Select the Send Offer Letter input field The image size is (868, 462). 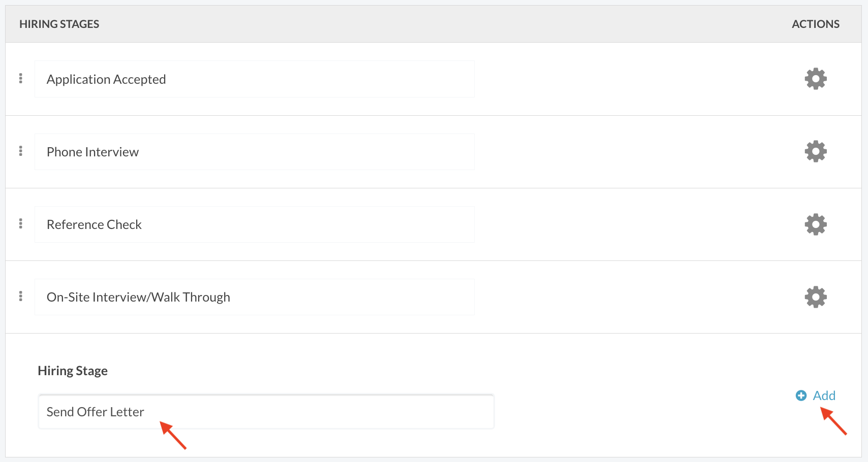click(x=266, y=412)
